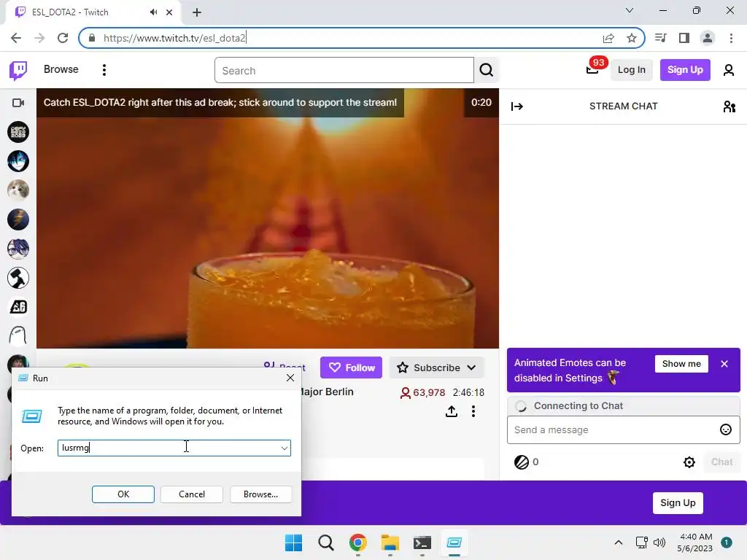Image resolution: width=747 pixels, height=560 pixels.
Task: Click the Windows Start button
Action: (293, 542)
